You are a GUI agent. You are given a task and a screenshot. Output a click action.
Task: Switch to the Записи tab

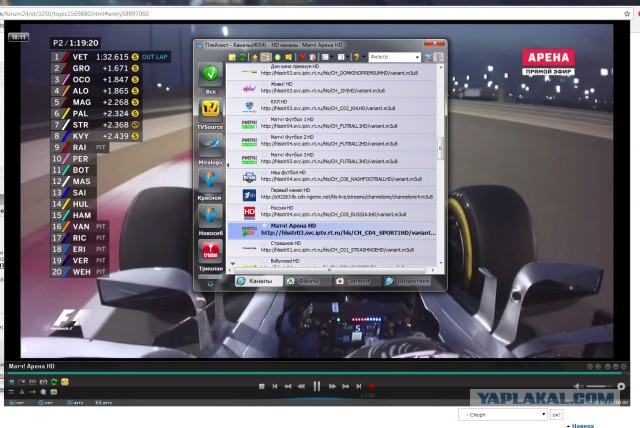point(358,281)
